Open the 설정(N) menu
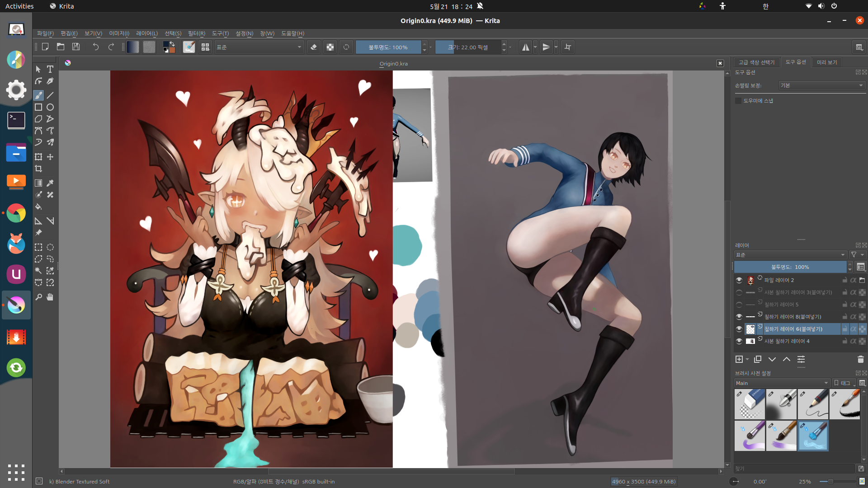This screenshot has height=488, width=868. (x=245, y=33)
